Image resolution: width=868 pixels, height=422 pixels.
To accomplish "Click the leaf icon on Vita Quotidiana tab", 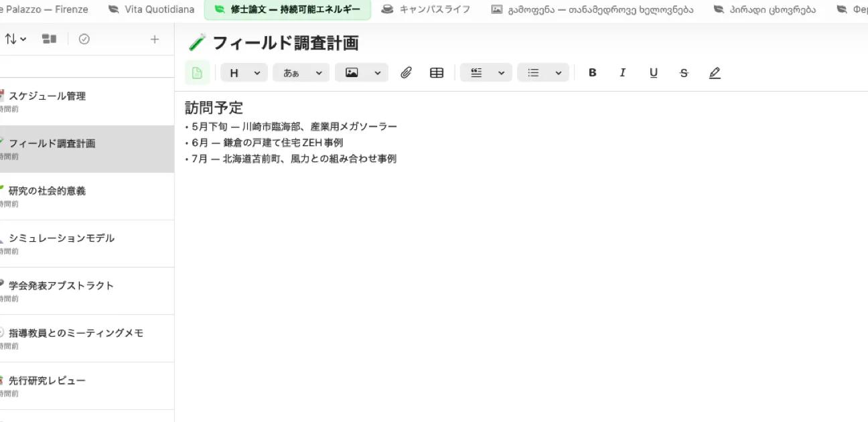I will point(114,9).
